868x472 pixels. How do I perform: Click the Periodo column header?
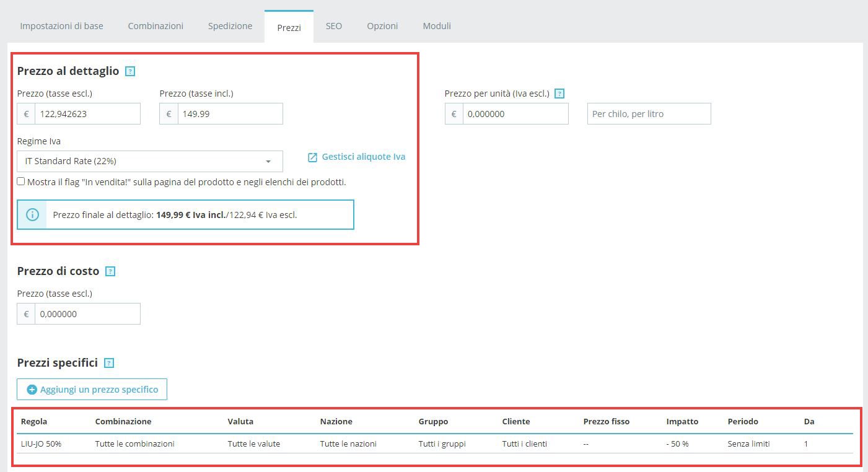coord(743,421)
